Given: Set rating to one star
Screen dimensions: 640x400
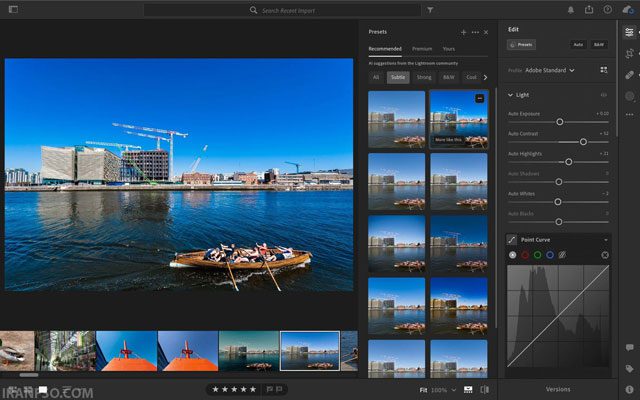Looking at the screenshot, I should tap(216, 389).
